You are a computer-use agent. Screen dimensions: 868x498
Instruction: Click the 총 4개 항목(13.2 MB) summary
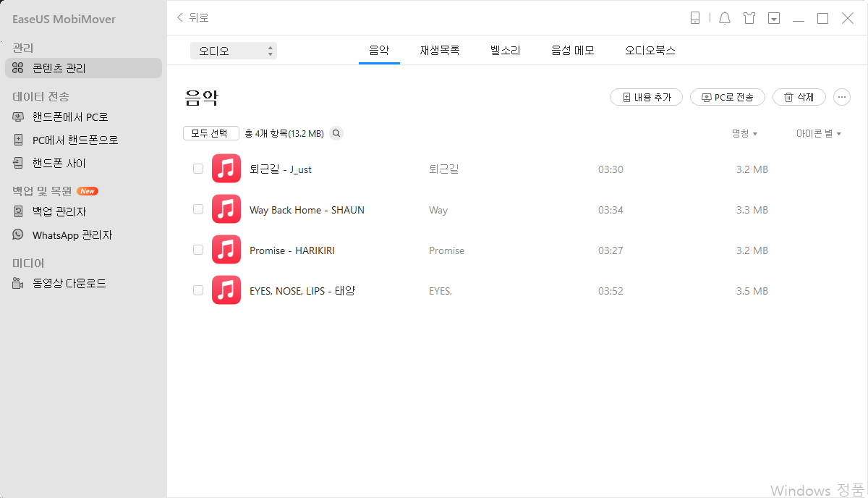(x=284, y=133)
